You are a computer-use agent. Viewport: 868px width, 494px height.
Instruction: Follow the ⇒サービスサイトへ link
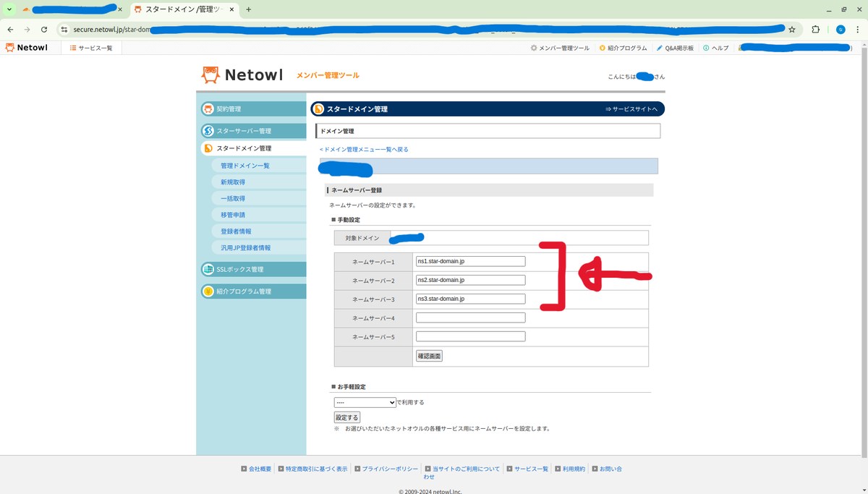pyautogui.click(x=631, y=109)
